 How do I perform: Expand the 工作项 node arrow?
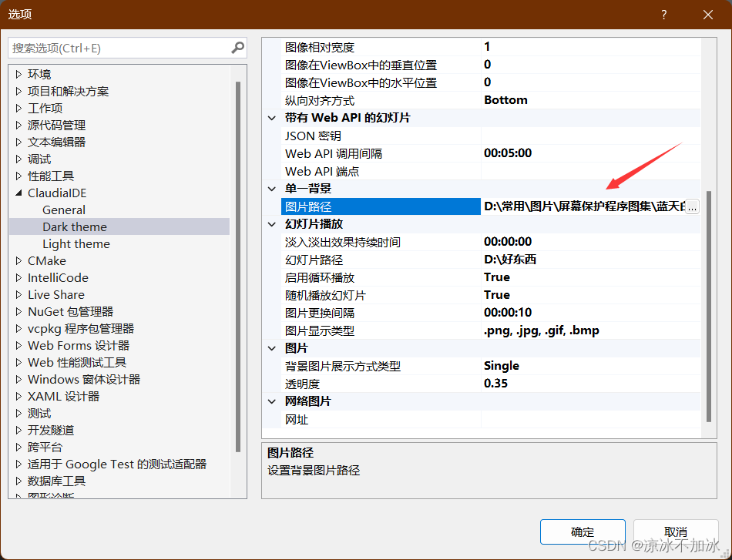coord(18,109)
